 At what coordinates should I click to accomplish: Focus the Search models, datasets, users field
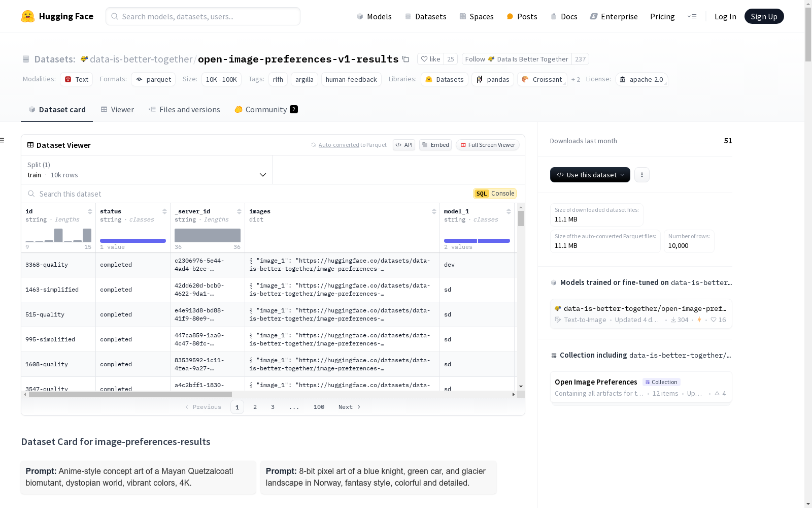[203, 16]
